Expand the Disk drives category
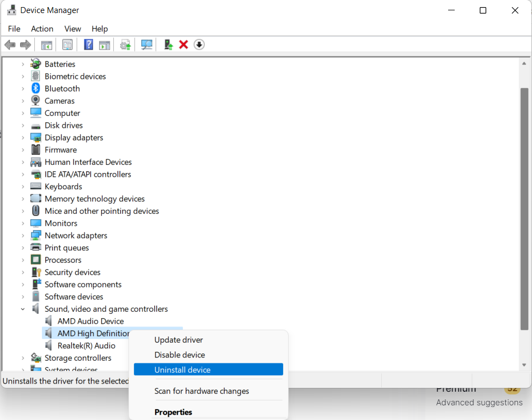Viewport: 532px width, 420px height. (x=23, y=126)
